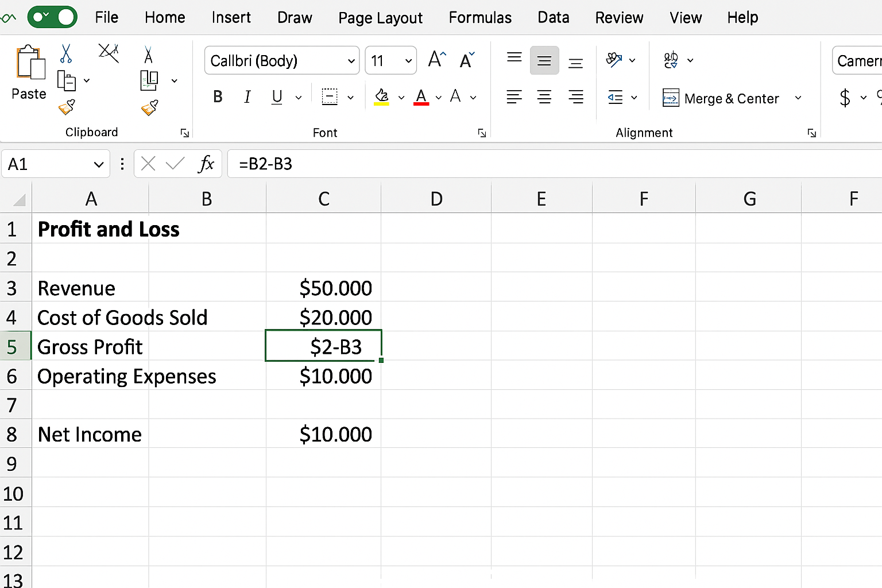
Task: Switch to the Data tab
Action: pos(554,17)
